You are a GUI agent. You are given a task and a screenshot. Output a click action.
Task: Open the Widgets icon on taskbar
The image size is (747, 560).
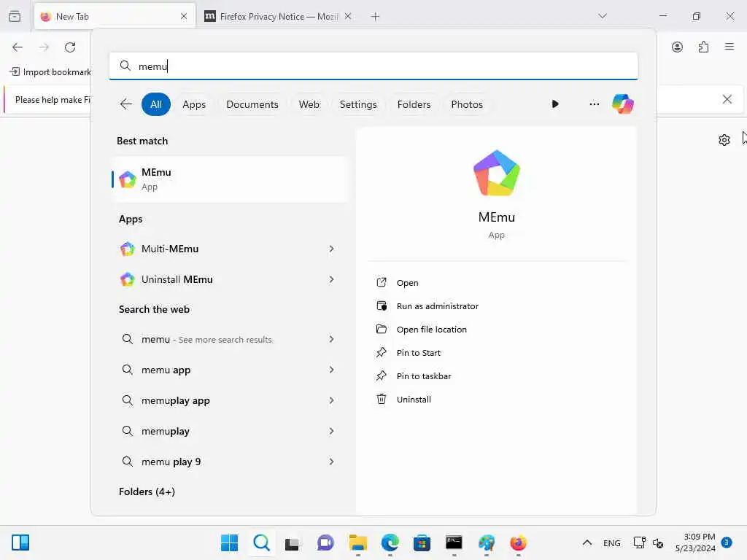20,542
